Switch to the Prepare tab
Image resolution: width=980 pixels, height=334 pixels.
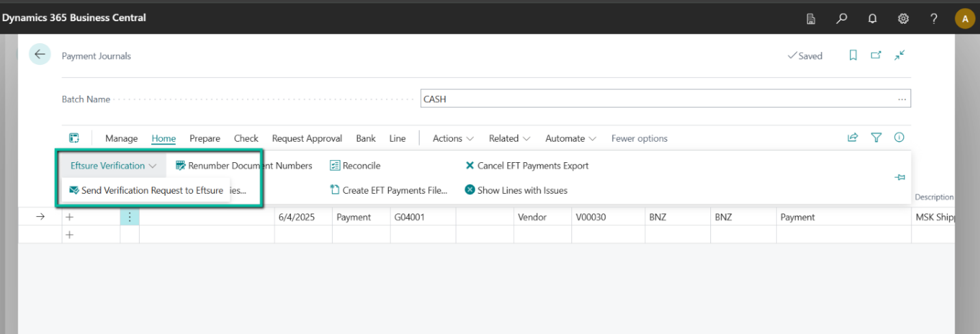pos(205,138)
